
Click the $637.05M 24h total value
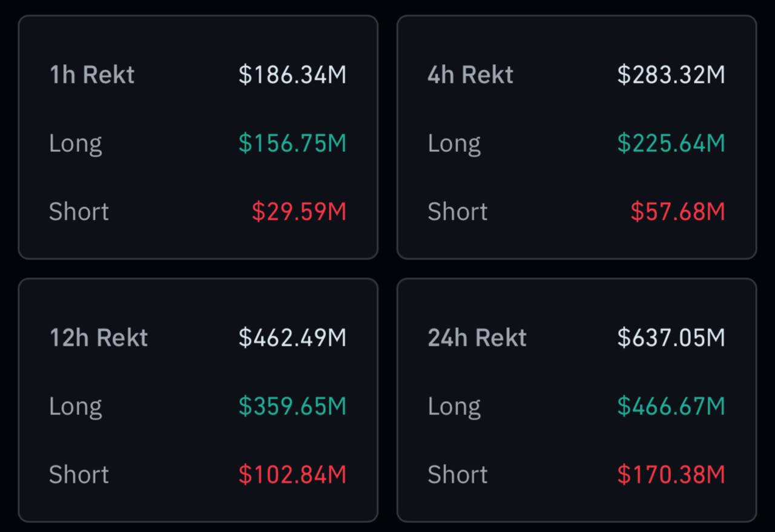click(x=671, y=337)
